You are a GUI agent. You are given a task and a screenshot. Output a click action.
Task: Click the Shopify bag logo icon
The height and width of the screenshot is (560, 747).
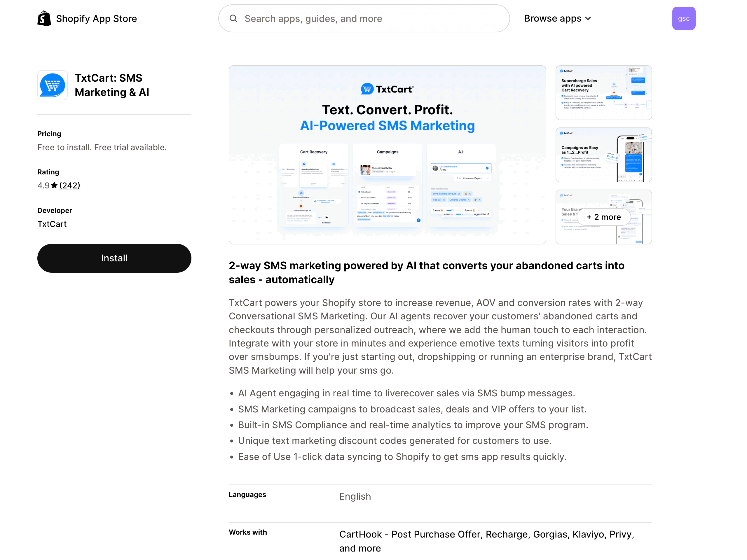(x=44, y=18)
